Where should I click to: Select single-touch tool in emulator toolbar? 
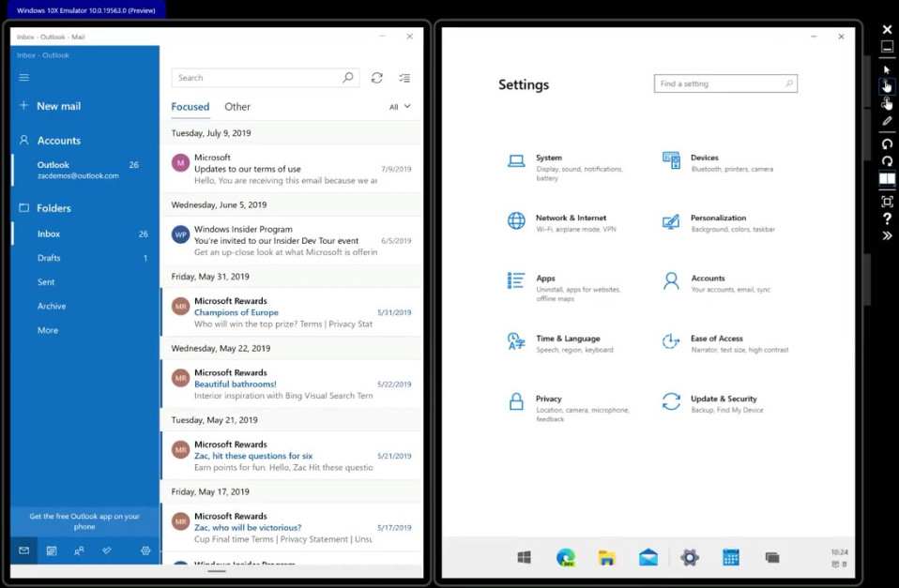coord(887,86)
